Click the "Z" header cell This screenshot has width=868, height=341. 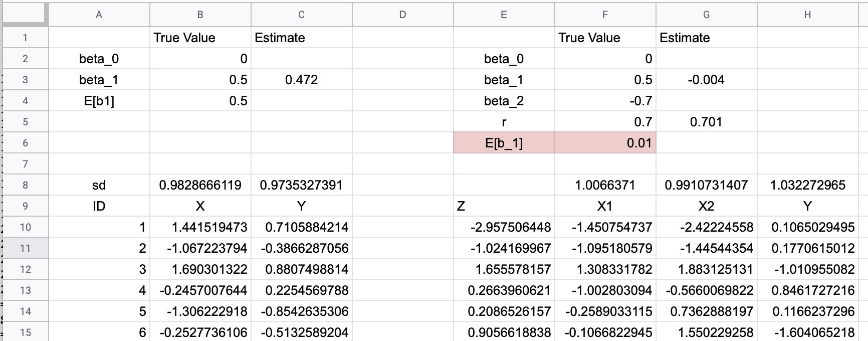(504, 206)
